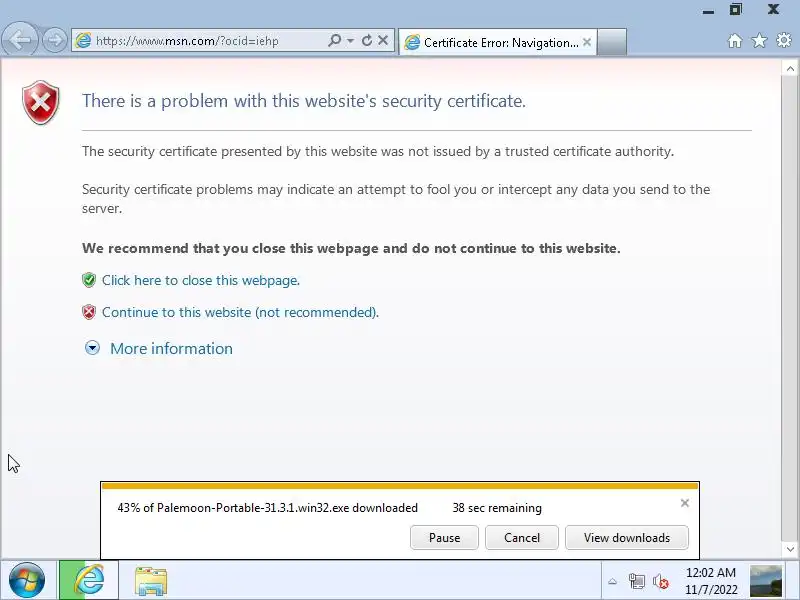800x600 pixels.
Task: Close the Certificate Error tab
Action: point(587,42)
